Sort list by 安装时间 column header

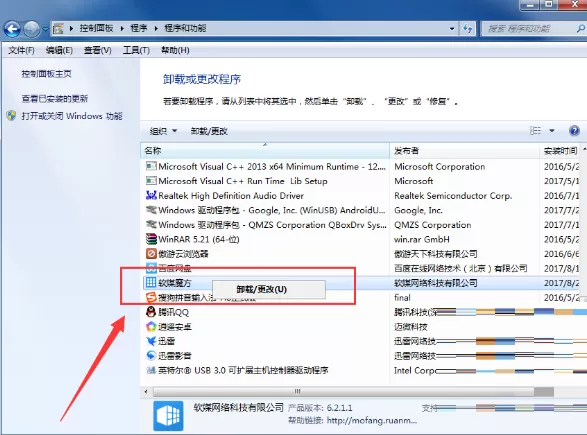(560, 150)
